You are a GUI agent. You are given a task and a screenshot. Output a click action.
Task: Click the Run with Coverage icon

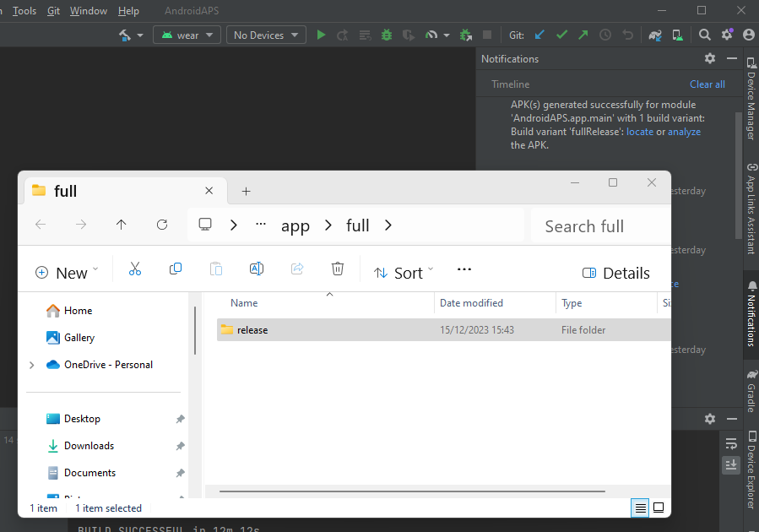(x=409, y=35)
